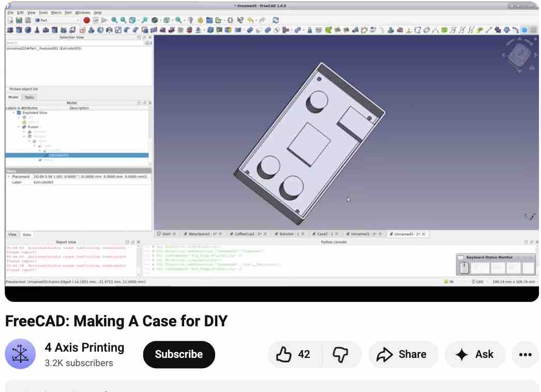Subscribe to 4 Axis Printing
This screenshot has width=541, height=392.
179,354
